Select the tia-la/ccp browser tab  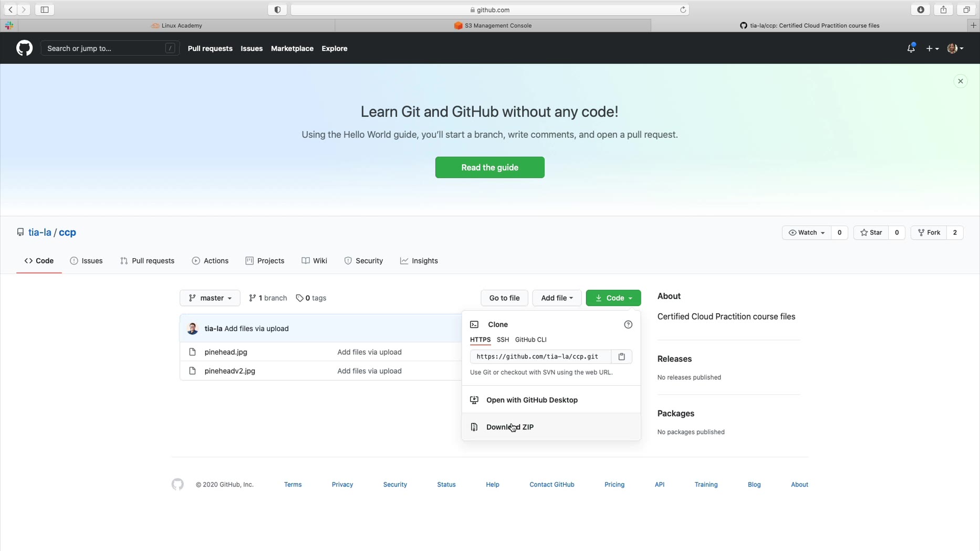pyautogui.click(x=809, y=25)
